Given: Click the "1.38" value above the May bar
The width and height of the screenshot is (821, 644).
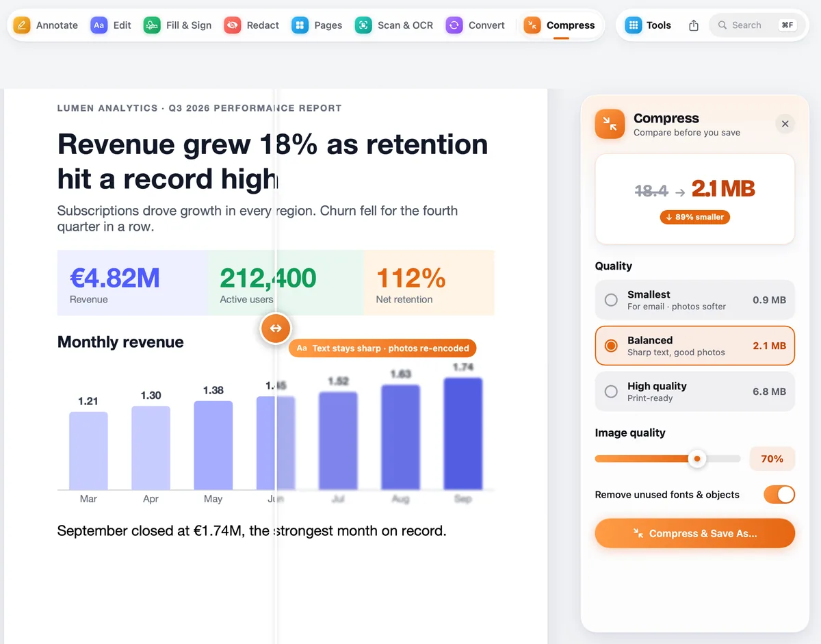Looking at the screenshot, I should tap(213, 390).
